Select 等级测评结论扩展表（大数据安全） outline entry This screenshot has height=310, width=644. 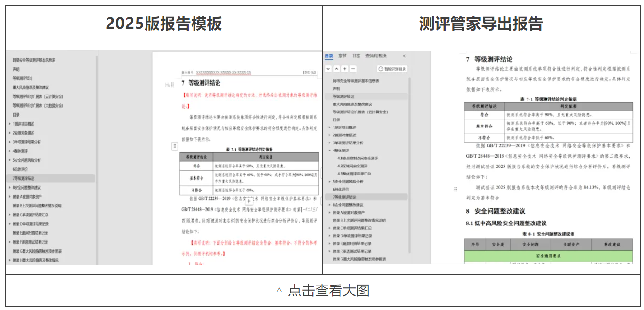[38, 106]
